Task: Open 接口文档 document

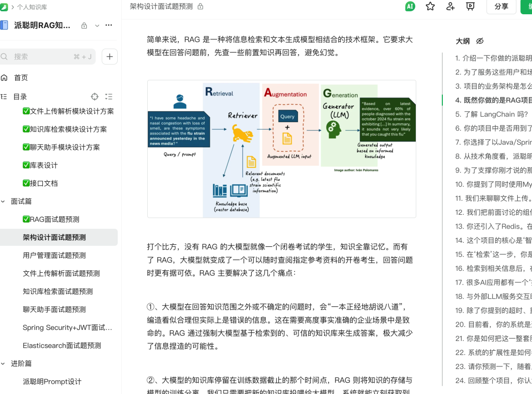Action: (40, 183)
